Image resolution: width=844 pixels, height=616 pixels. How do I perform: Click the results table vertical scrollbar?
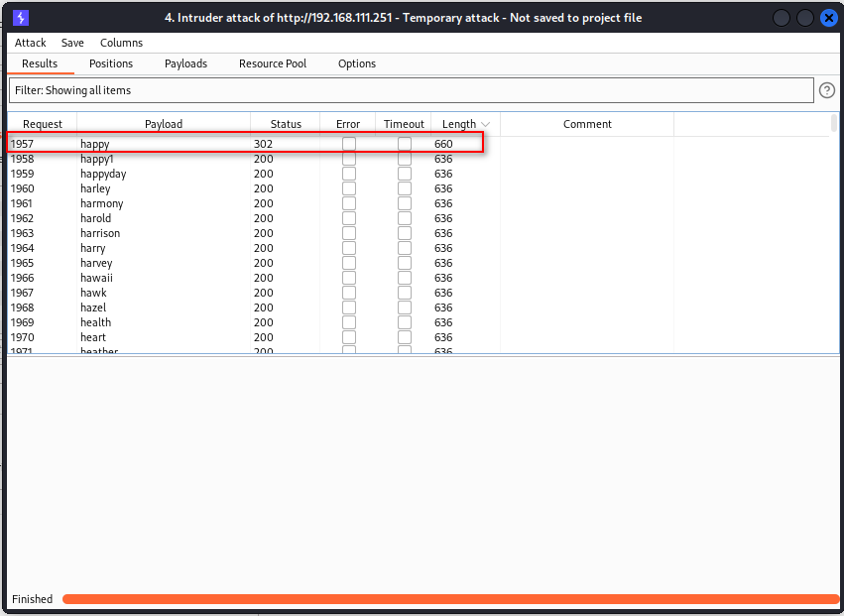(x=834, y=123)
